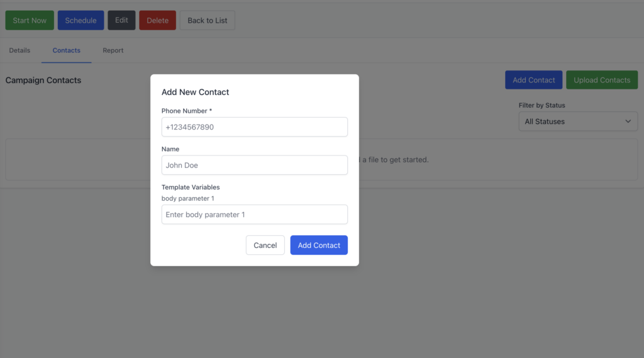Viewport: 644px width, 358px height.
Task: Focus the Phone Number input field
Action: coord(254,127)
